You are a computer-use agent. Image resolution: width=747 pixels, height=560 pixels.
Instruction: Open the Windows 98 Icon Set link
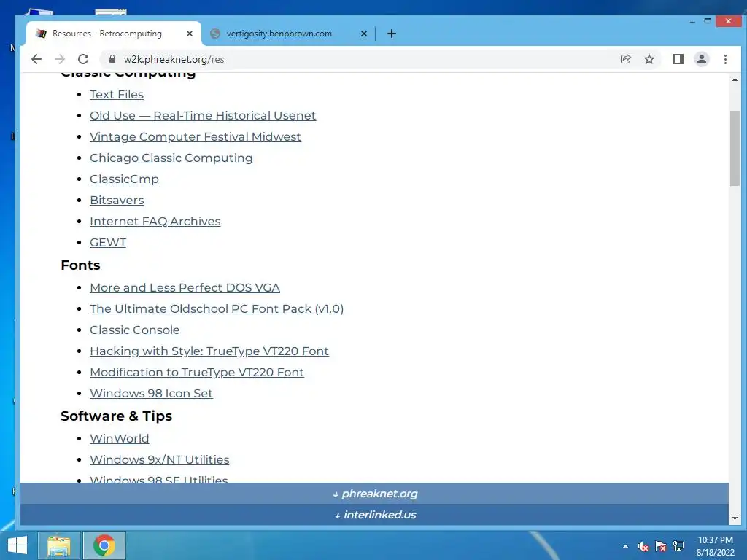[152, 393]
